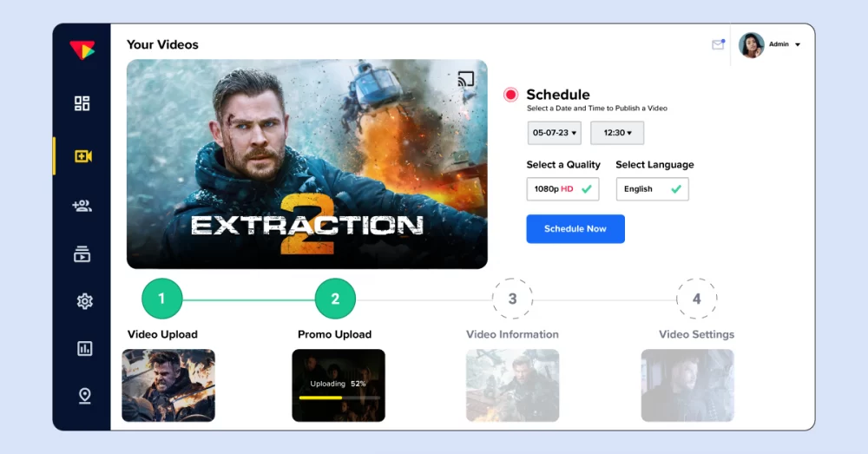The width and height of the screenshot is (868, 454).
Task: Toggle the English language option
Action: tap(652, 189)
